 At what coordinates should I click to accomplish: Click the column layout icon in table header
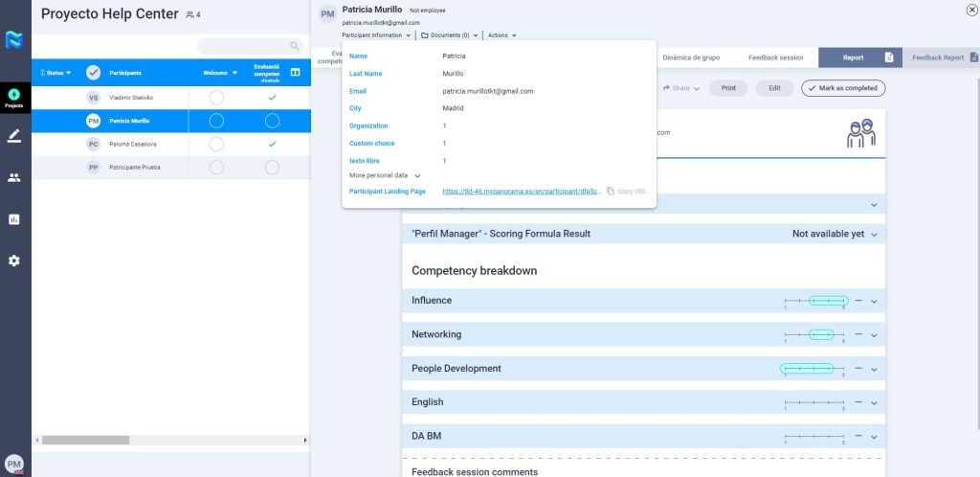pos(295,73)
